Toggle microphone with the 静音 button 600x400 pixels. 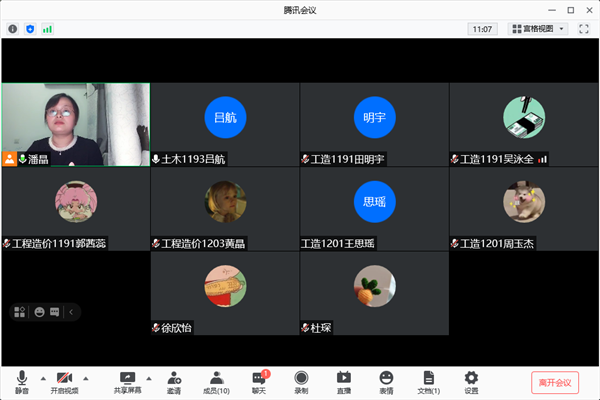[21, 380]
